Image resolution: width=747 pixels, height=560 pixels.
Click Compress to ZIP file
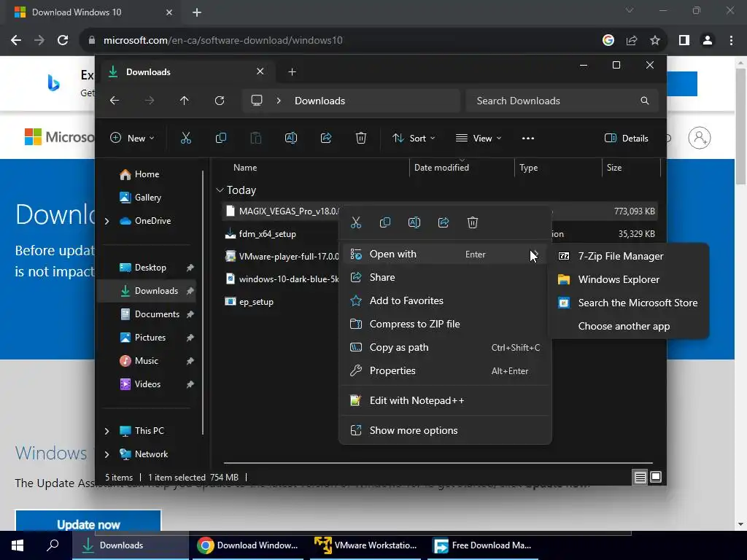pos(445,324)
